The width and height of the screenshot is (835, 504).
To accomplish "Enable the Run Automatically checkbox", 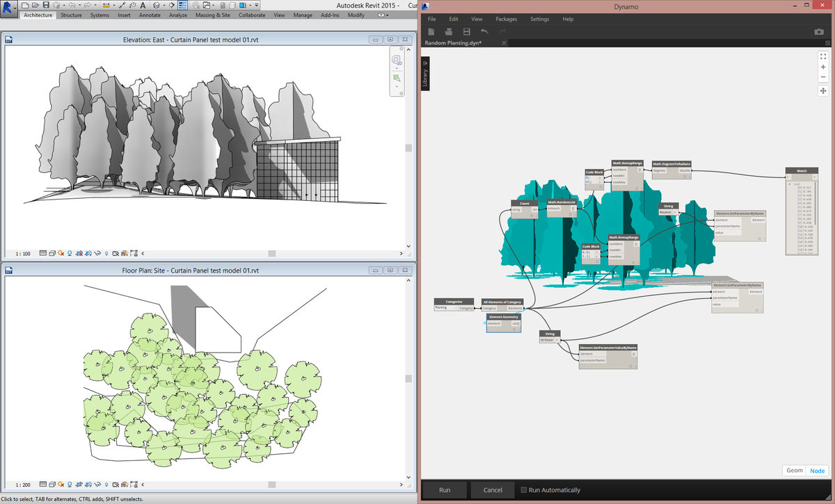I will [x=524, y=490].
